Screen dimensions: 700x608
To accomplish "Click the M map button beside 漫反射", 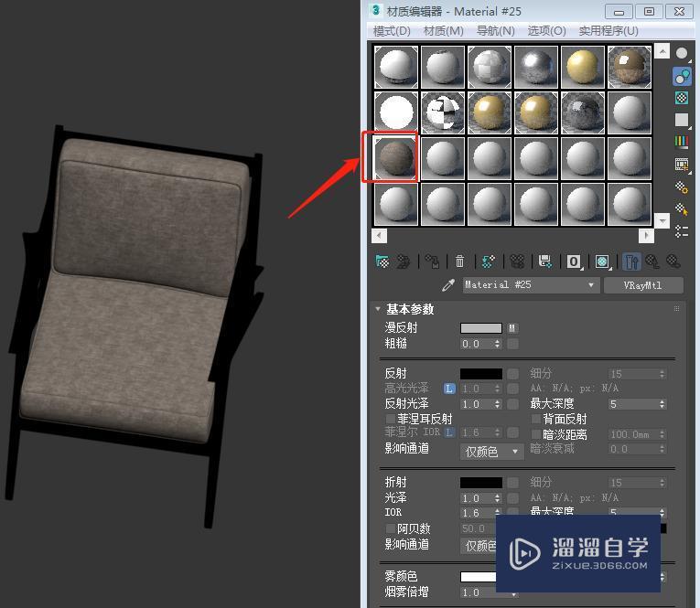I will (512, 328).
